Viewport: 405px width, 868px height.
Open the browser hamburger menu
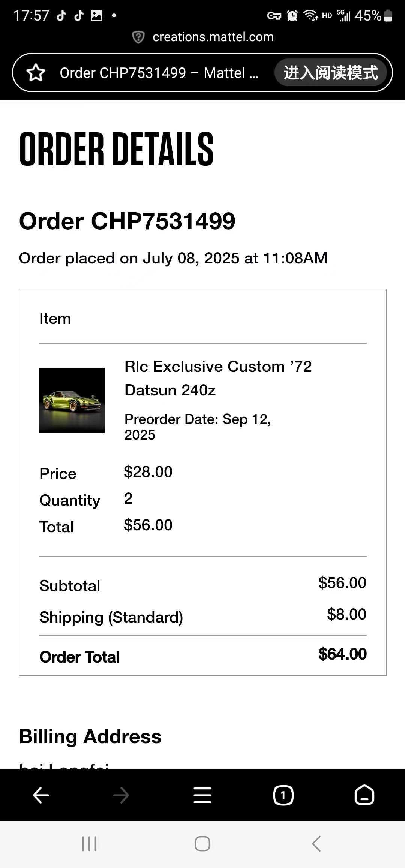(202, 795)
